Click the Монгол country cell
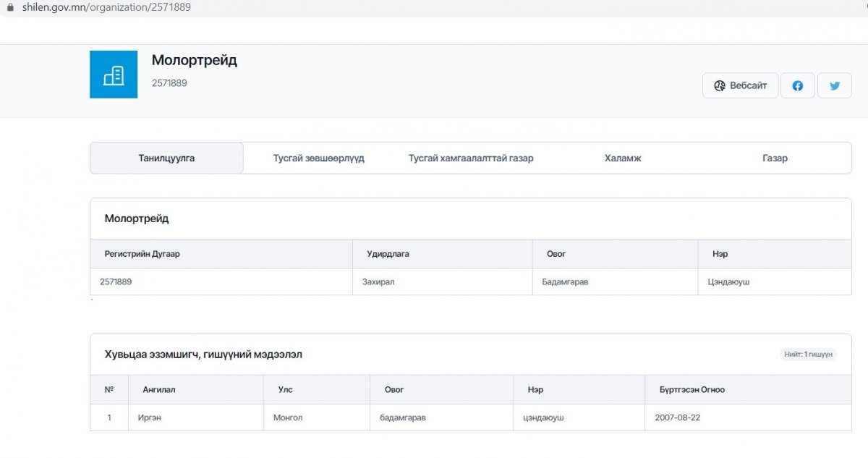The image size is (868, 458). click(x=288, y=417)
